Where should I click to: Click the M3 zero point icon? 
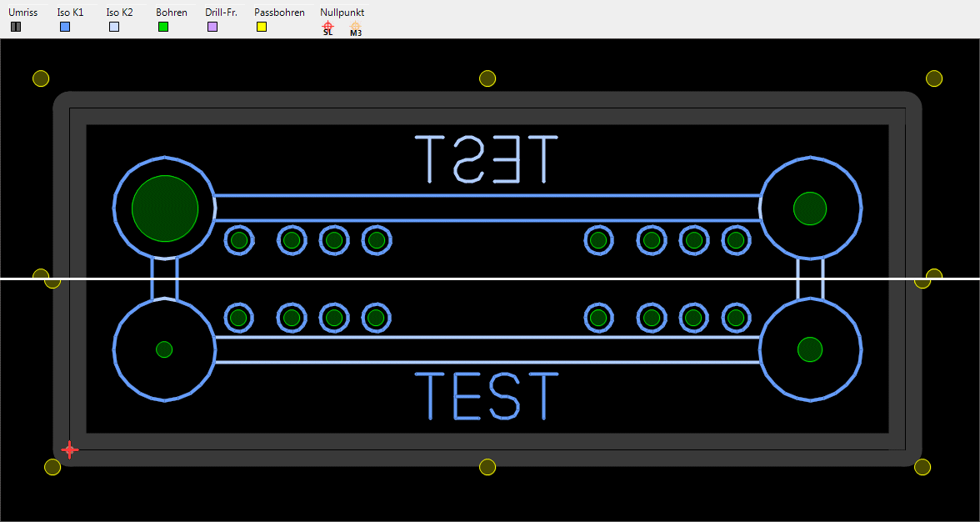click(355, 28)
